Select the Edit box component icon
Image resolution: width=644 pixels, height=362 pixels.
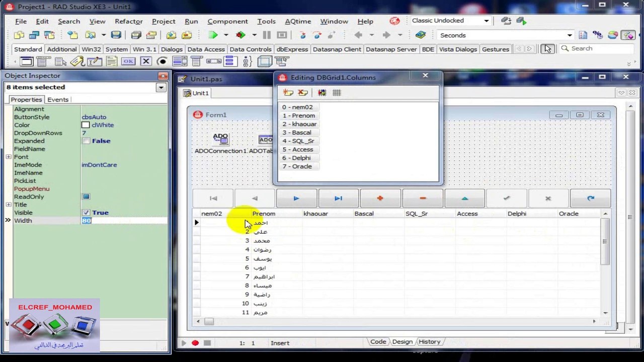click(94, 61)
